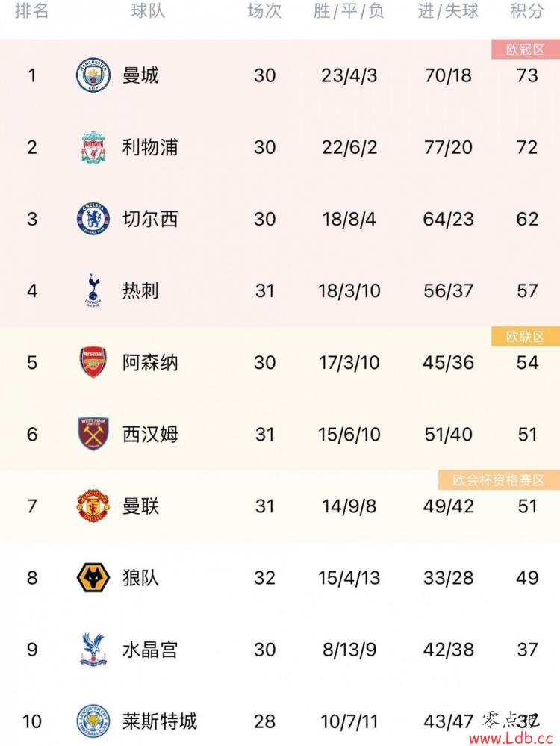Screen dimensions: 560x746
Task: Open the Tottenham Hotspur cockerel logo
Action: pos(93,290)
